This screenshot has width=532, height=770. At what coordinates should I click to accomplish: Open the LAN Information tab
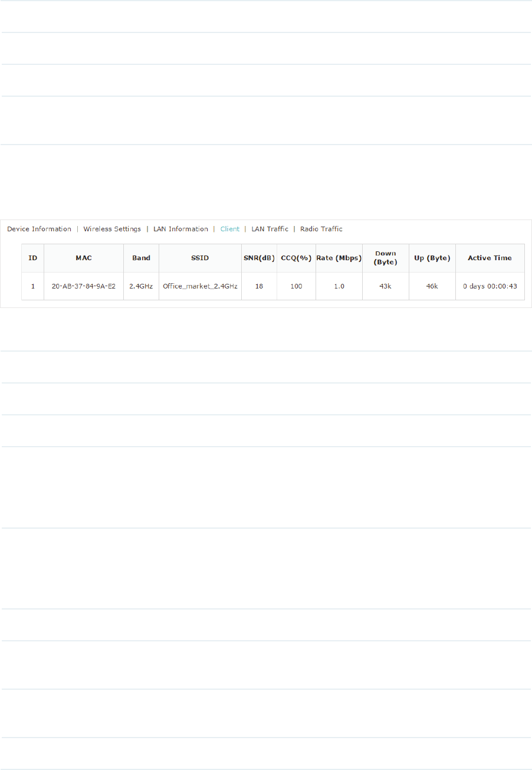(x=180, y=229)
